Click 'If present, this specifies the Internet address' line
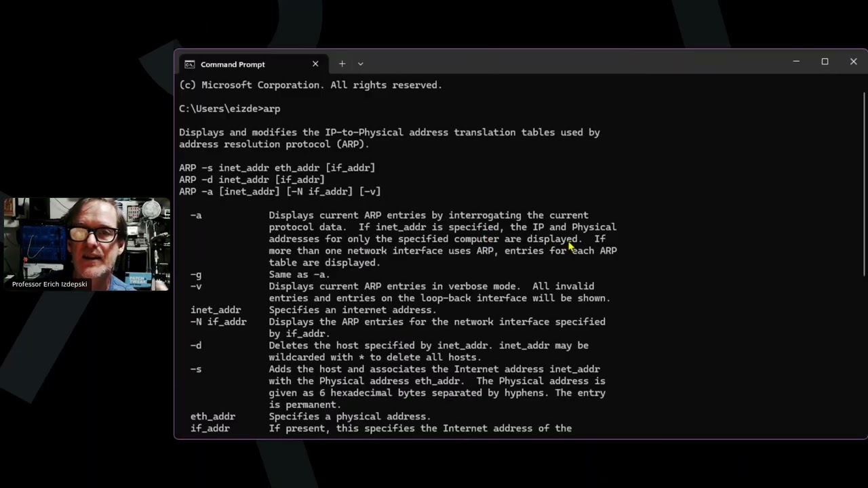 click(420, 428)
